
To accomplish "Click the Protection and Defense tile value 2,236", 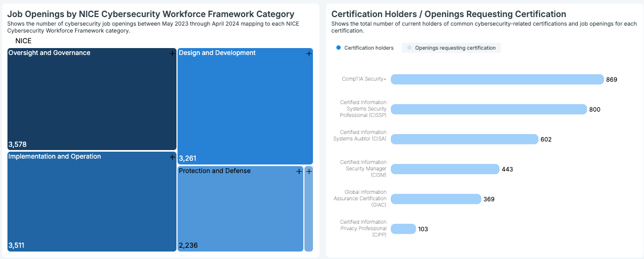I will pyautogui.click(x=188, y=246).
